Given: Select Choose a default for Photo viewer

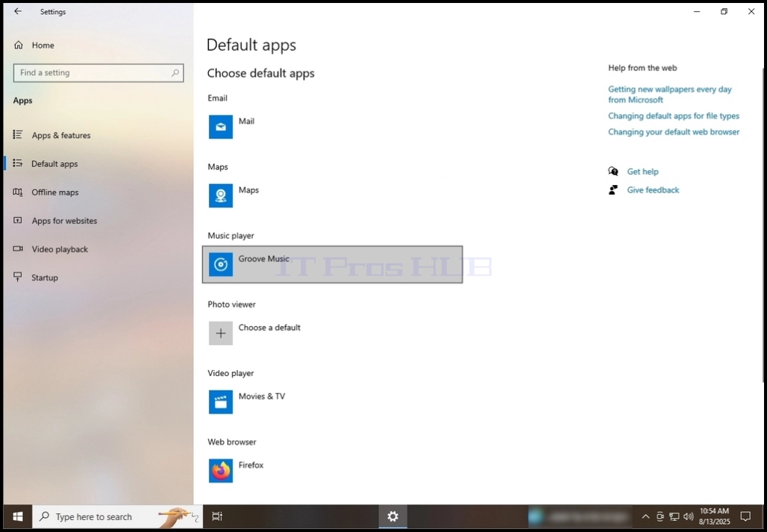Looking at the screenshot, I should click(x=269, y=328).
